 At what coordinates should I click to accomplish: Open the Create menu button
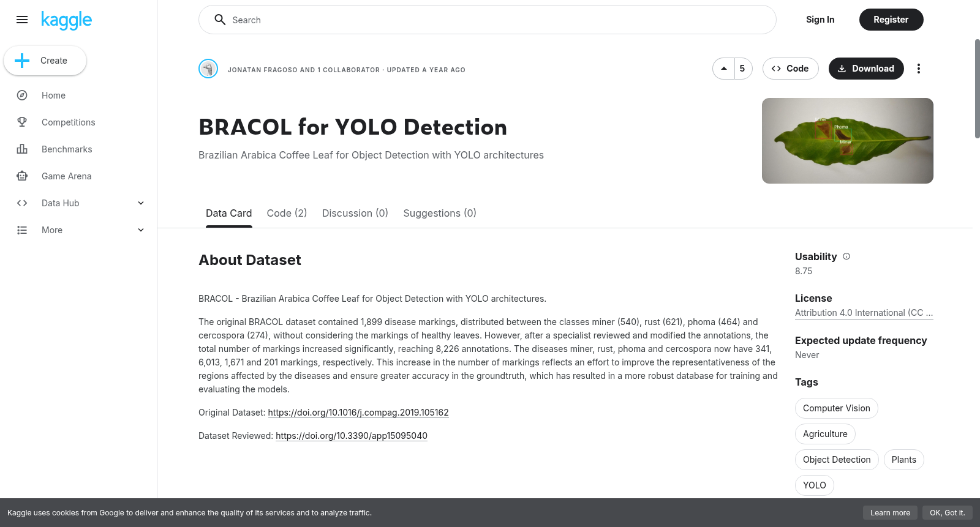click(45, 61)
